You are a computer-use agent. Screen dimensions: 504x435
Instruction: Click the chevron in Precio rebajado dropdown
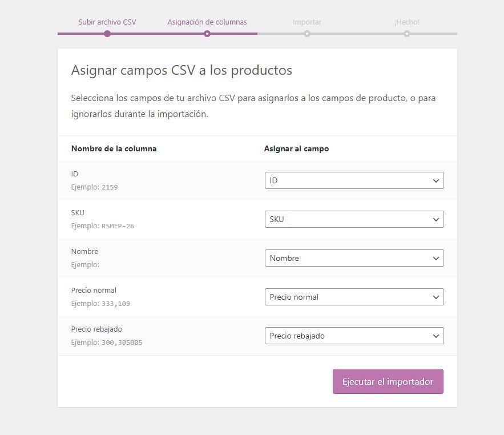click(436, 336)
